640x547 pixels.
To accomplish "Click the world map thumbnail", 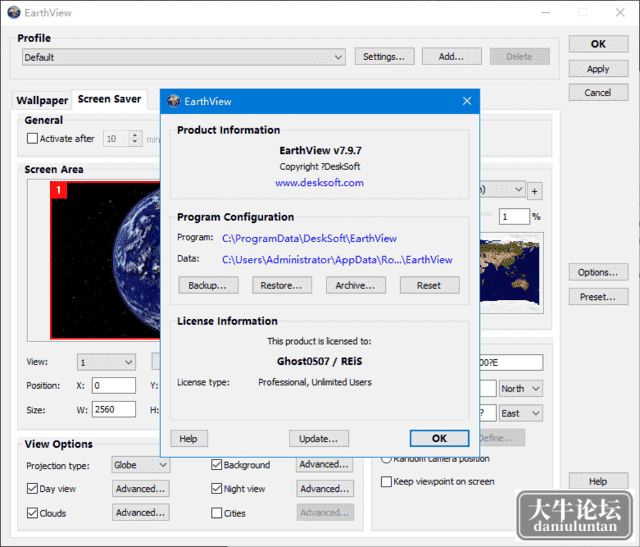I will [x=512, y=273].
